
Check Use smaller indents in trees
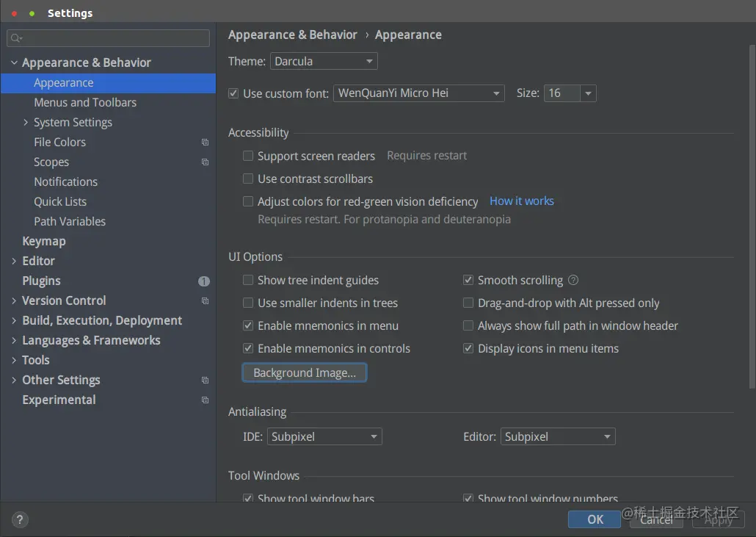248,303
